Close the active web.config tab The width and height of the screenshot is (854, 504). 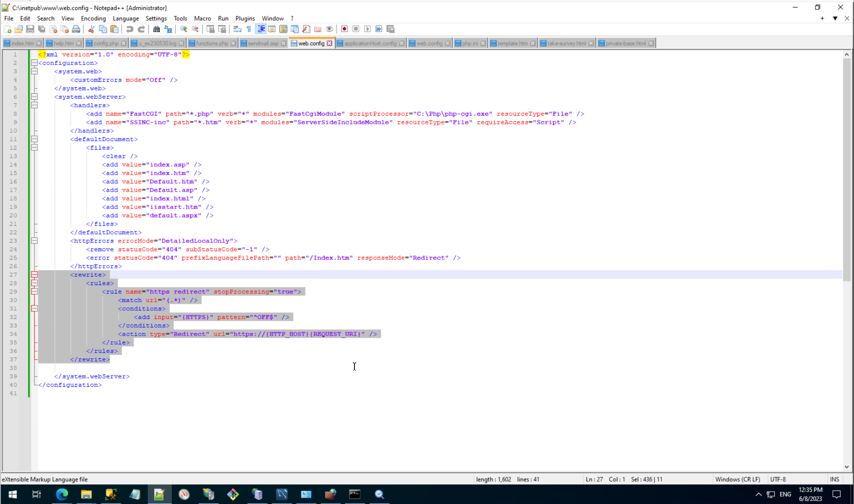[330, 43]
